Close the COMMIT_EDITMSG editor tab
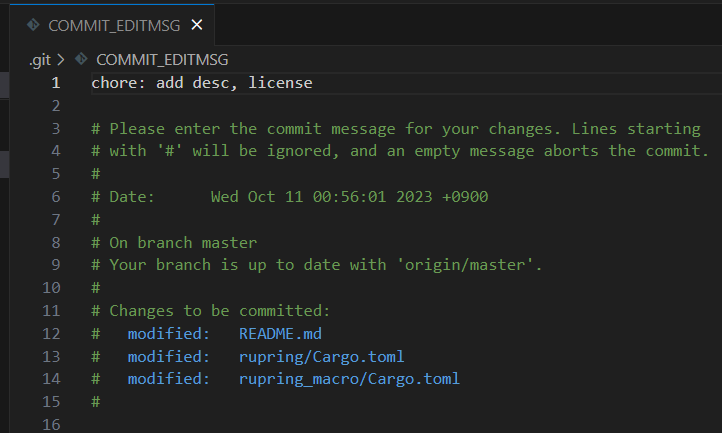722x433 pixels. (x=196, y=25)
